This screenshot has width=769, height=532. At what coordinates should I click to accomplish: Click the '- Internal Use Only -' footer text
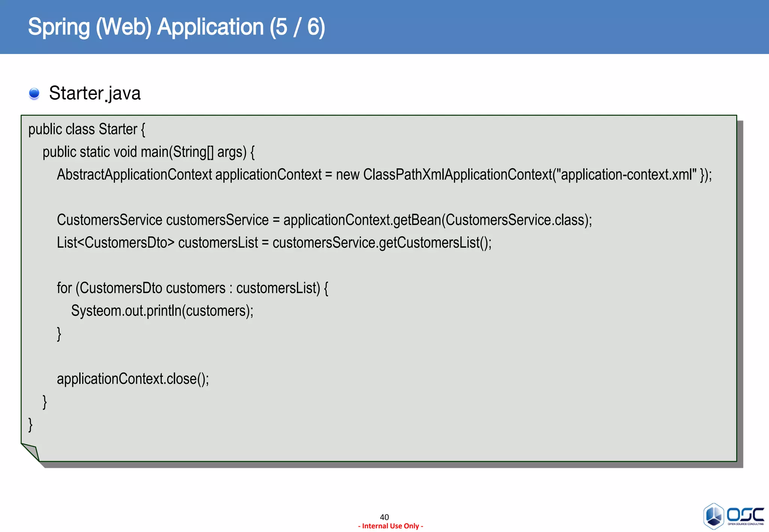(x=391, y=526)
